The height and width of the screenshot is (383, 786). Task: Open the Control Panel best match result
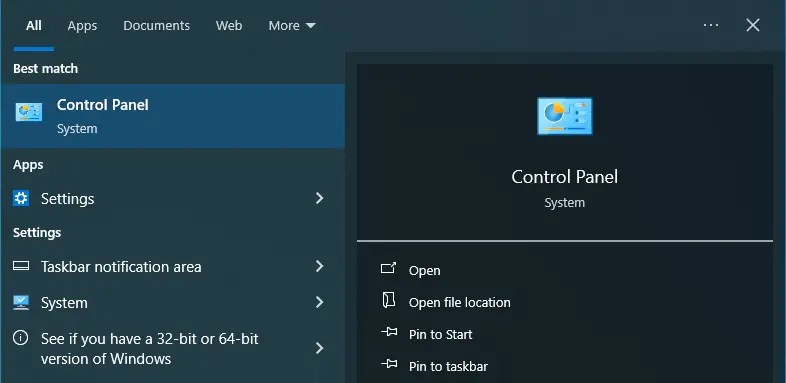click(172, 116)
